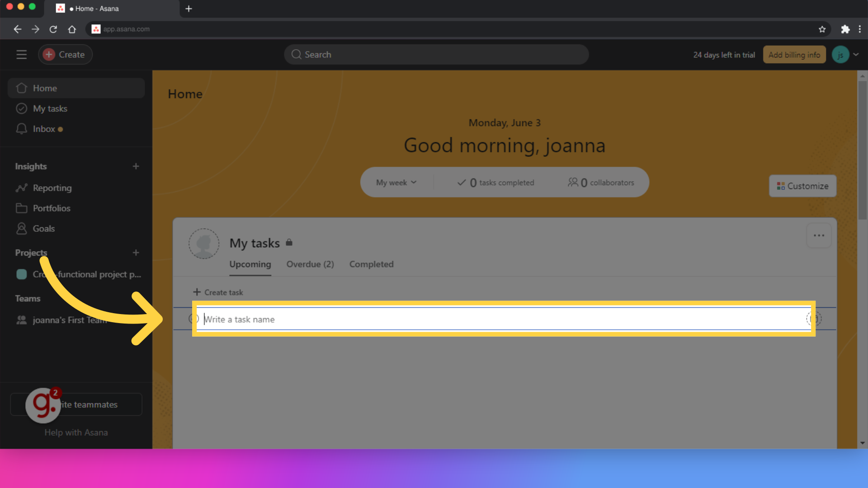Image resolution: width=868 pixels, height=488 pixels.
Task: Click Help with Asana
Action: tap(76, 432)
